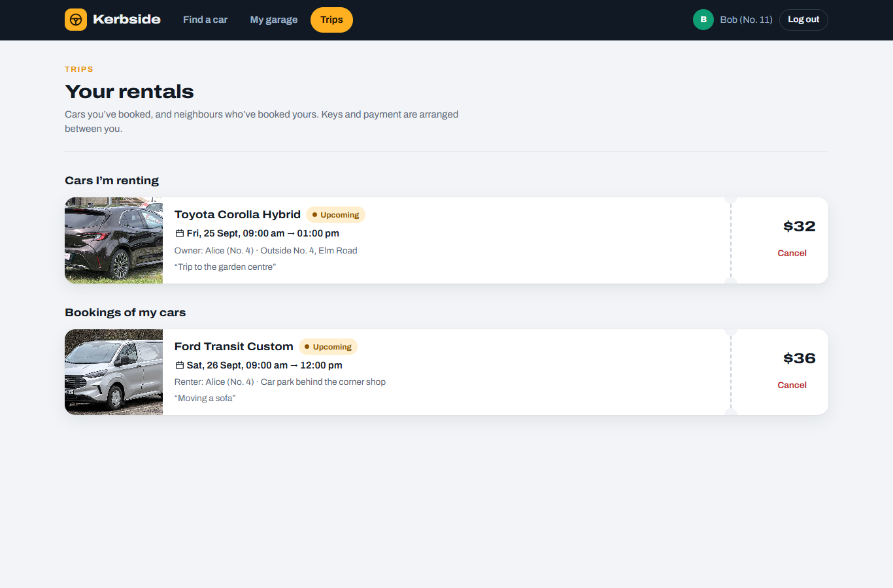The height and width of the screenshot is (588, 893).
Task: Click the $32 price
Action: click(x=800, y=226)
